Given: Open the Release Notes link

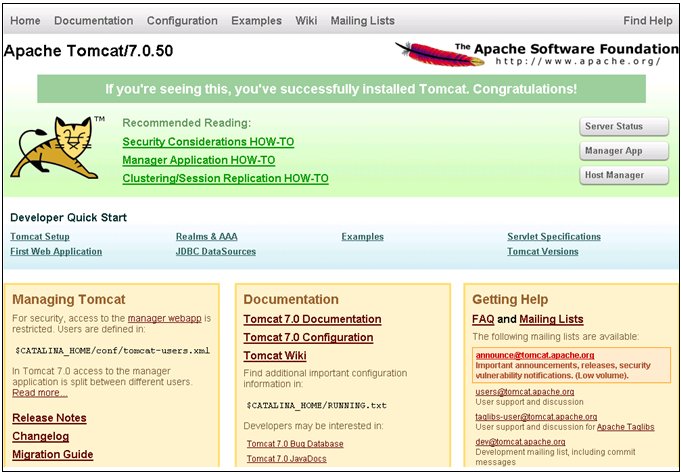Looking at the screenshot, I should click(x=49, y=418).
